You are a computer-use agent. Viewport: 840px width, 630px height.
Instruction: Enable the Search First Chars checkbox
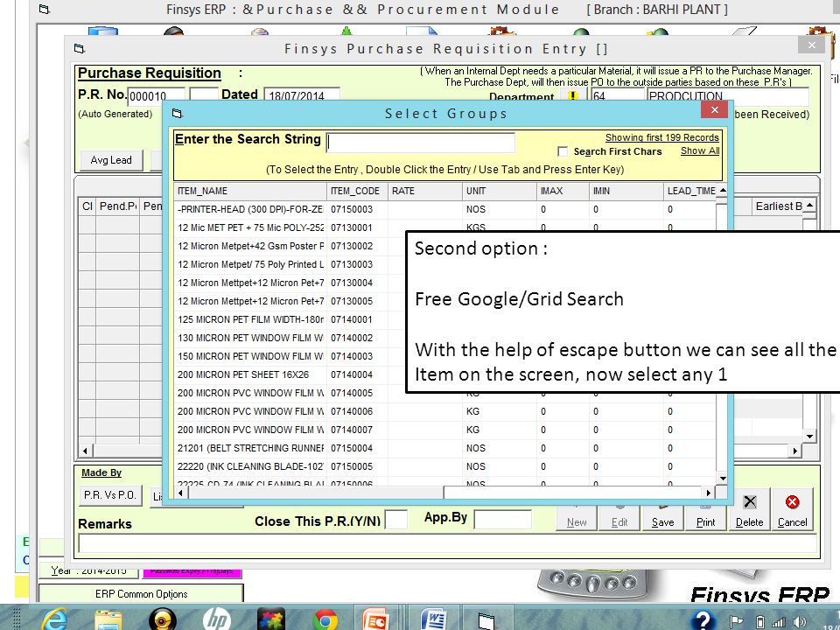[563, 151]
